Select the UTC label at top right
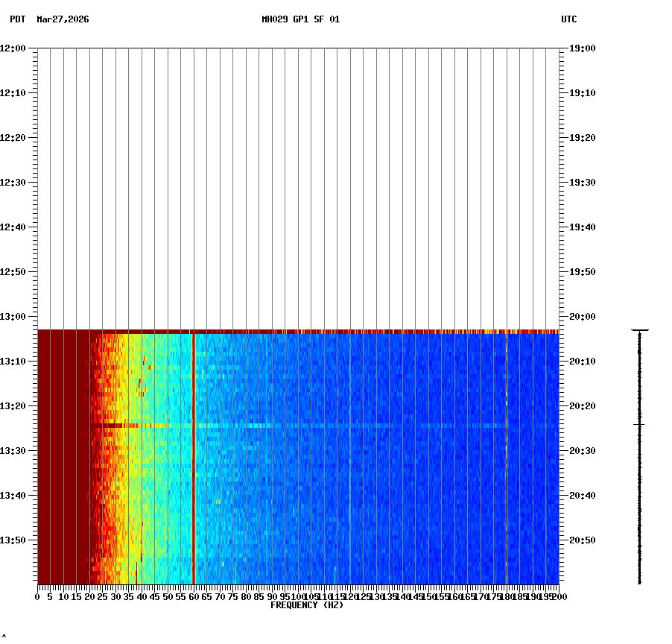Viewport: 672px width, 644px height. point(570,21)
